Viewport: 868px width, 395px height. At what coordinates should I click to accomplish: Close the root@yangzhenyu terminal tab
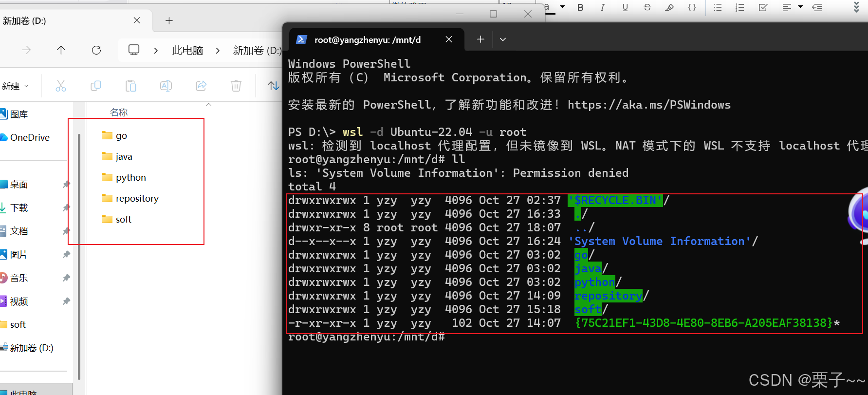click(x=449, y=39)
